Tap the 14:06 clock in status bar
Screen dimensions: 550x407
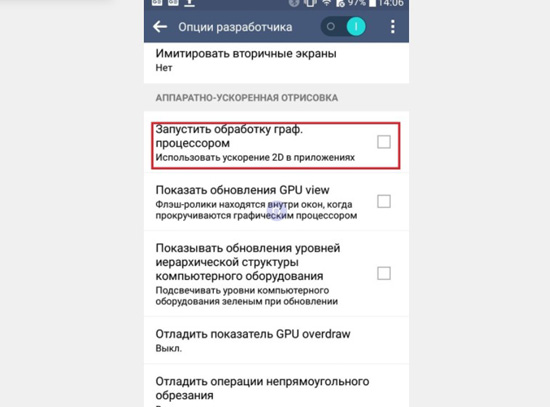coord(391,3)
